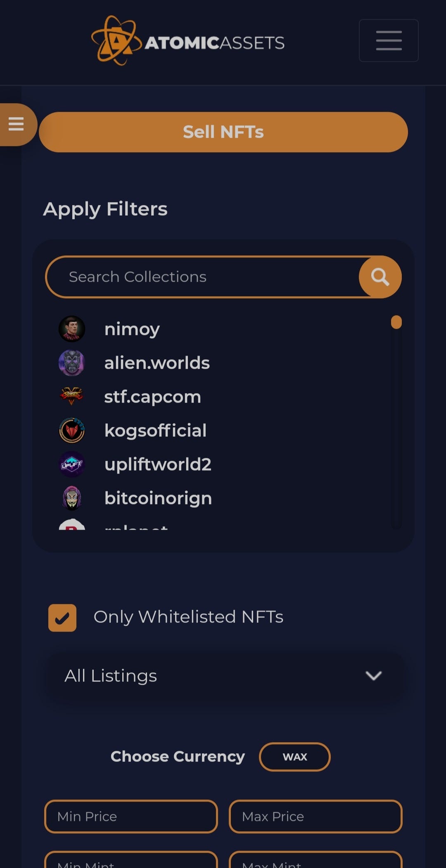Select the nimoy collection avatar
446x868 pixels.
point(72,329)
